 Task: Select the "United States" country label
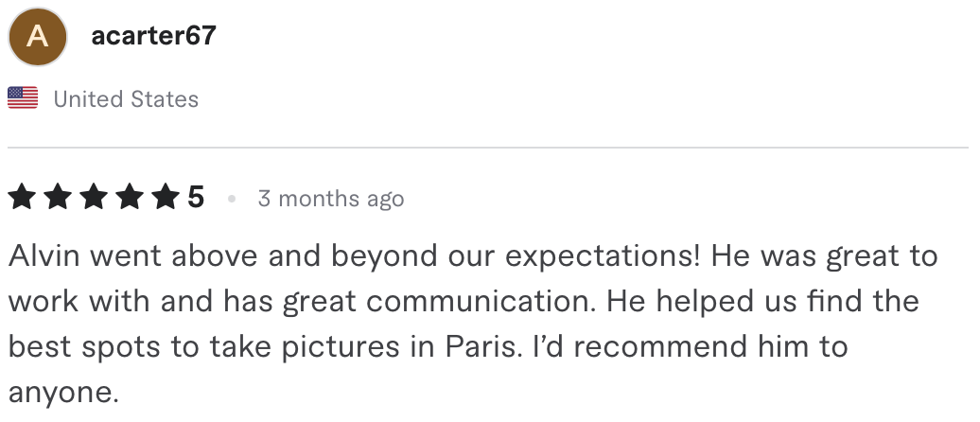126,98
